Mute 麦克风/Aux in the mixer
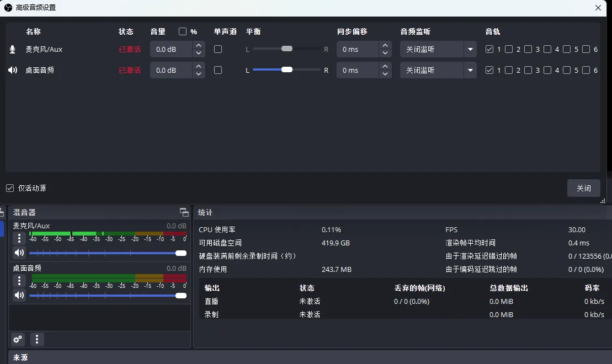Image resolution: width=612 pixels, height=364 pixels. coord(19,253)
